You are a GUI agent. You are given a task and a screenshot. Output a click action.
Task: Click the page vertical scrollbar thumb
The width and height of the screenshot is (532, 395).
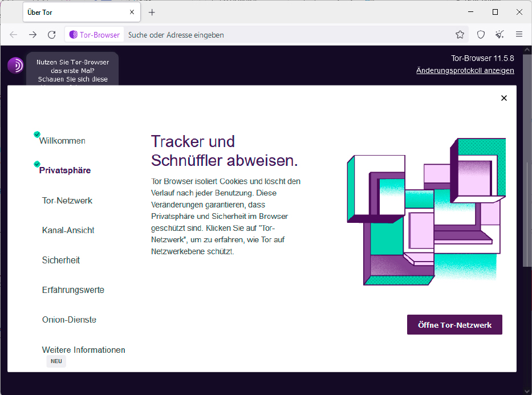[x=527, y=160]
